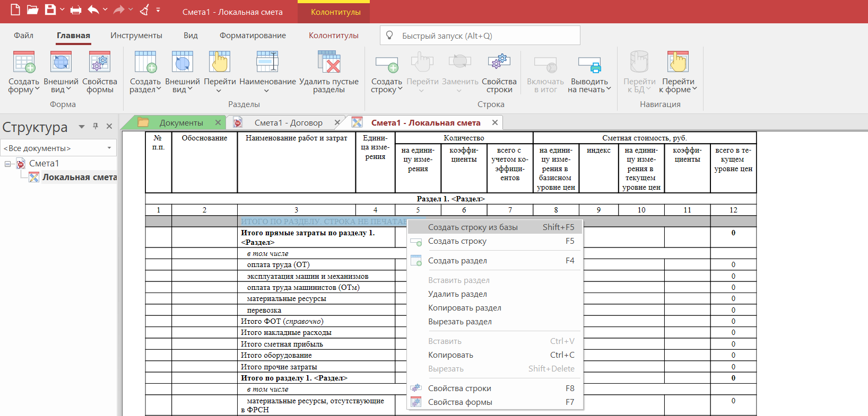Open quick access toolbar customize arrow
Screen dimensions: 868x416
[158, 10]
